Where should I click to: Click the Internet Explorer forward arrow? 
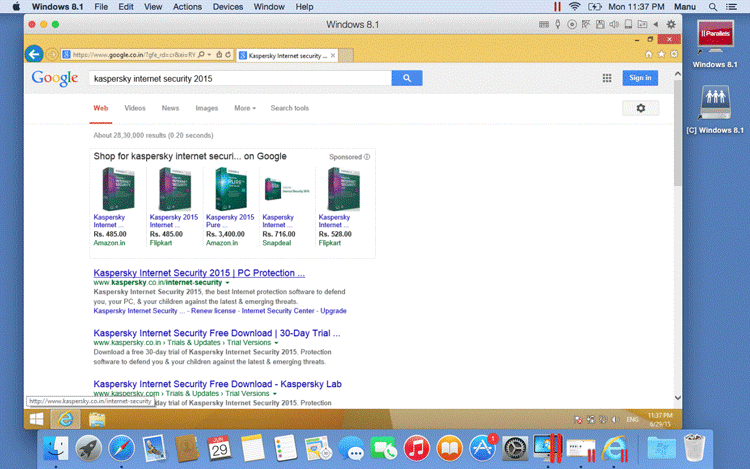click(x=52, y=55)
